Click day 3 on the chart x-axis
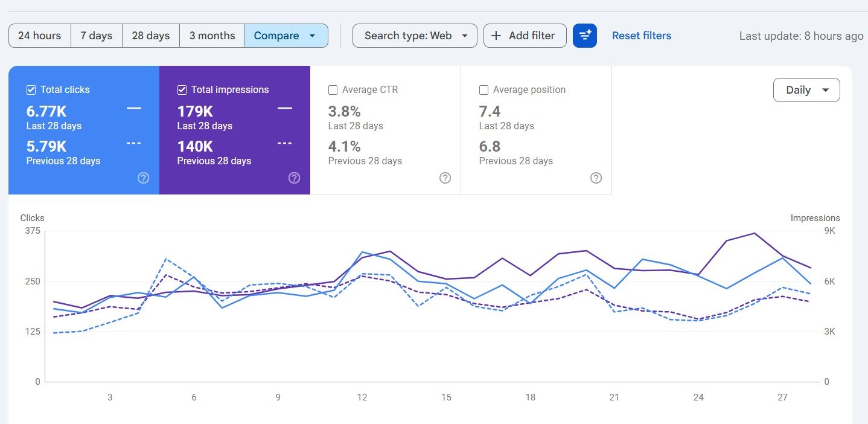868x424 pixels. point(110,397)
